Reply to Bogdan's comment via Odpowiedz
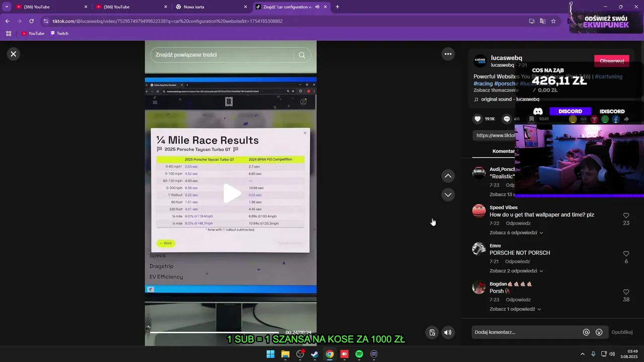This screenshot has height=362, width=644. (x=518, y=300)
